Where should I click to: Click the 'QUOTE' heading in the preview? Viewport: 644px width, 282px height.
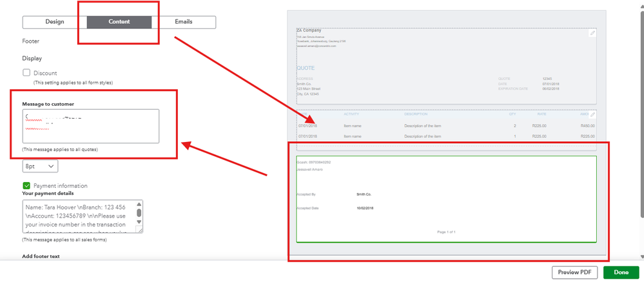[306, 68]
